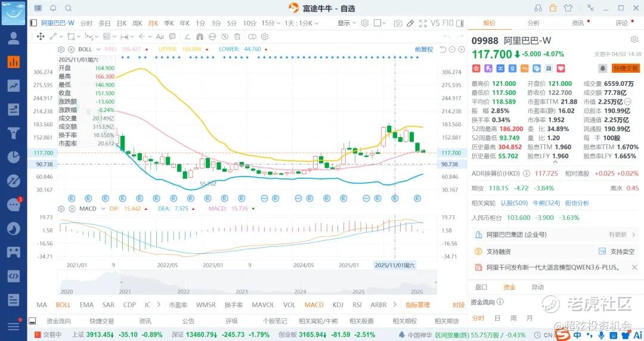
Task: Expand the line drawing tool dropdown arrow
Action: click(x=61, y=36)
